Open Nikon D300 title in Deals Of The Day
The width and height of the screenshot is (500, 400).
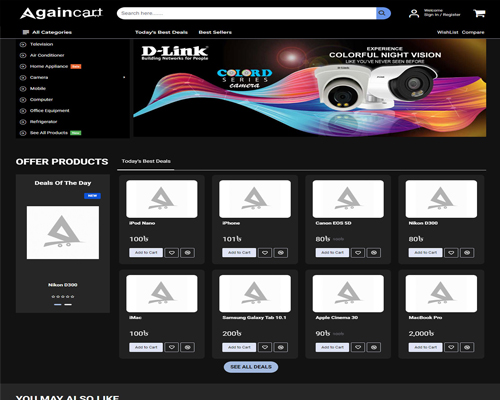pos(63,285)
